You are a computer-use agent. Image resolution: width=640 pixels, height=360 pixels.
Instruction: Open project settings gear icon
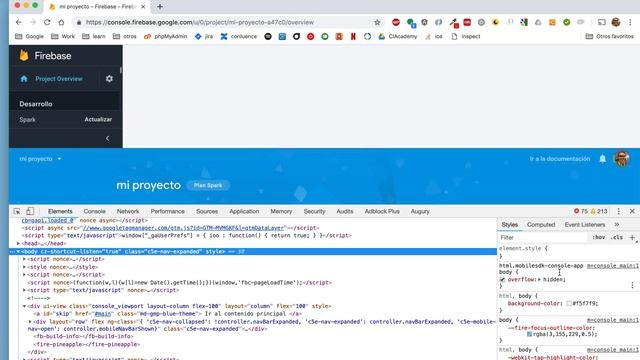point(109,79)
